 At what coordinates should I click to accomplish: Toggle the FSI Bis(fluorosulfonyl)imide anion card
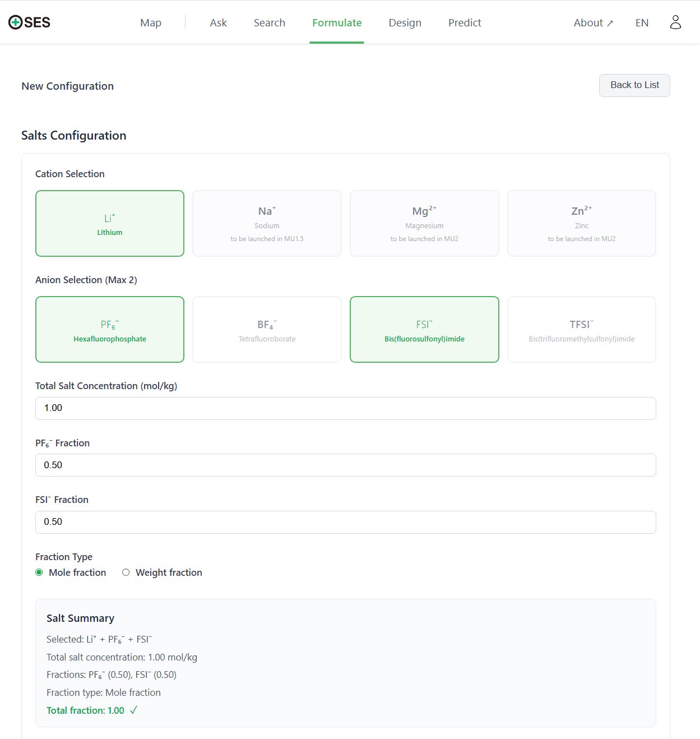point(424,330)
